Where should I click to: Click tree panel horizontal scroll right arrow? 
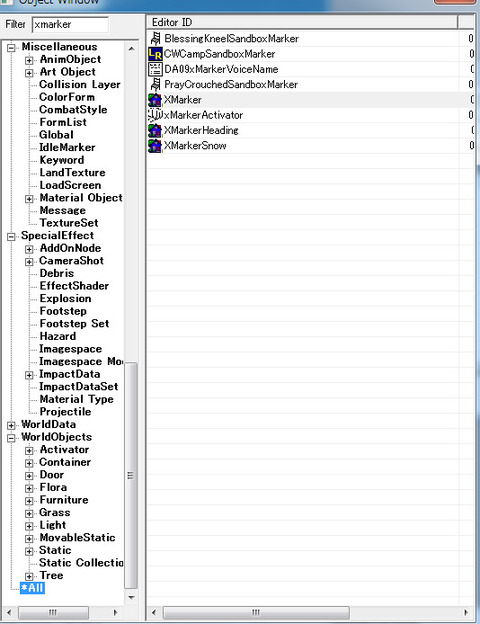coord(115,612)
